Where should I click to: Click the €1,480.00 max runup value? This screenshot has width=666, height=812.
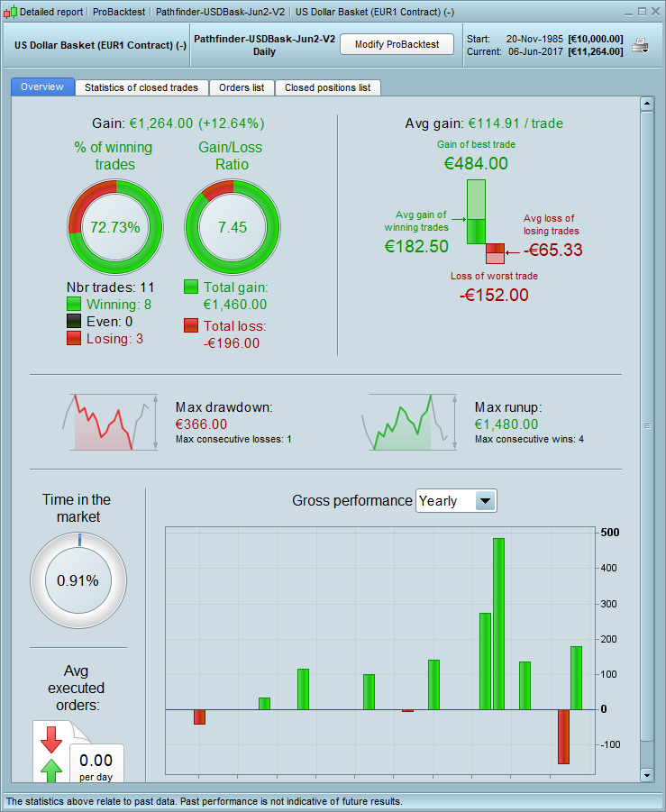tap(506, 424)
